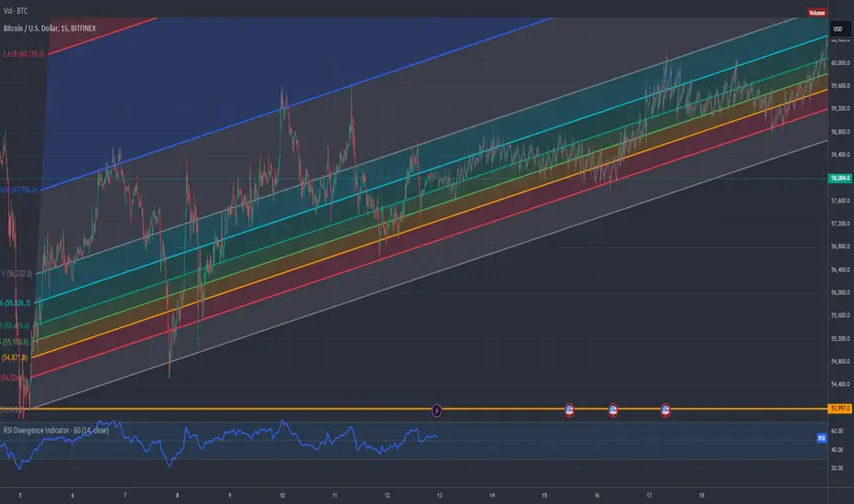Click the RSI Divergence Indicator legend label
Image resolution: width=854 pixels, height=504 pixels.
[56, 431]
